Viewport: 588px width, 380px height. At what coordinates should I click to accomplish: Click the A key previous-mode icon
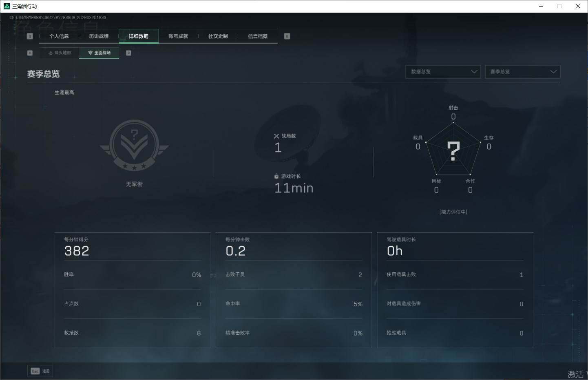(30, 53)
